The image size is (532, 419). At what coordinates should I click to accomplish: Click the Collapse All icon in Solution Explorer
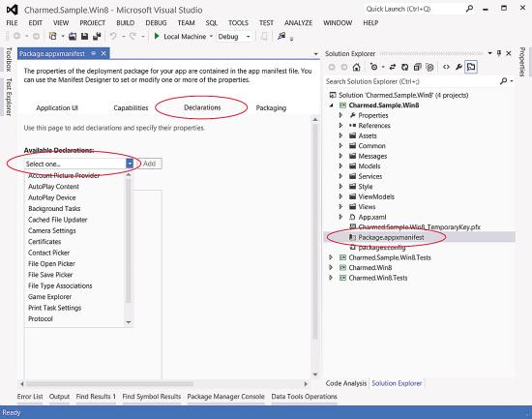click(x=417, y=67)
